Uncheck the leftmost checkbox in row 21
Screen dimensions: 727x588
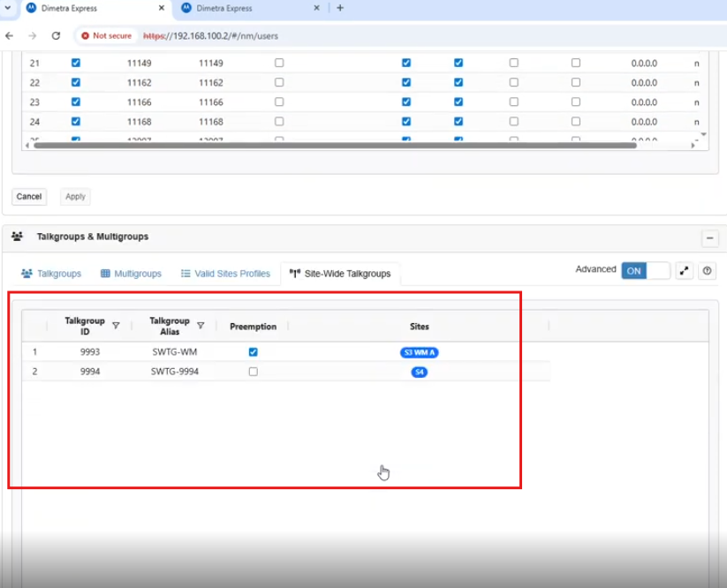click(x=76, y=63)
